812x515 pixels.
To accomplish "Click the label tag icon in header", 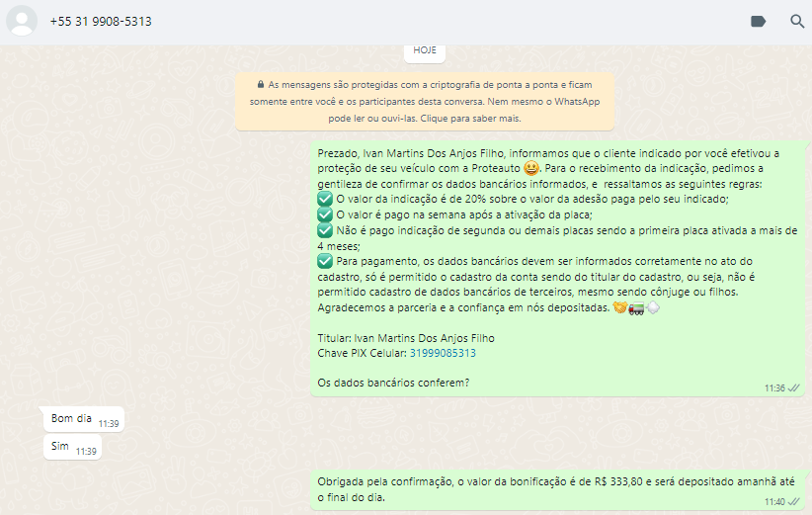I will (x=759, y=21).
